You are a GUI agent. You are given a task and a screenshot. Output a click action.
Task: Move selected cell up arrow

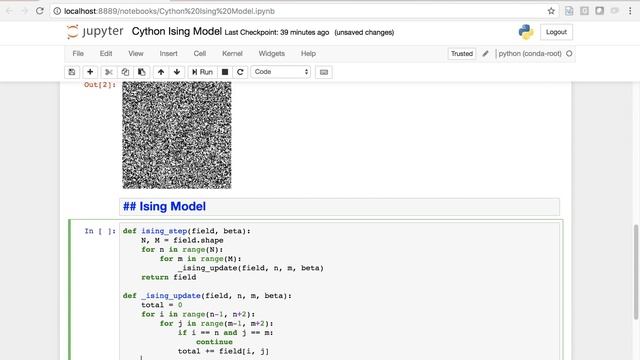click(x=161, y=72)
